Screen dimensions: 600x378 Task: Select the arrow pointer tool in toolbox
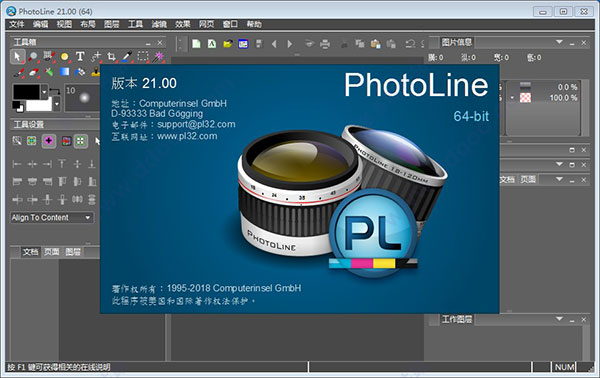(x=17, y=57)
